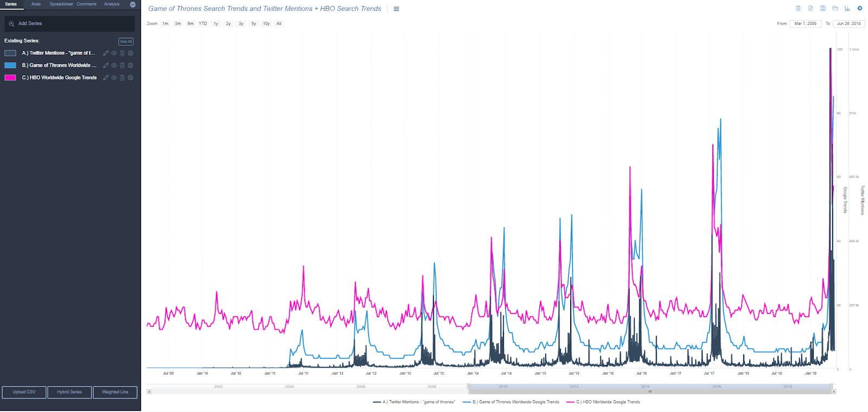The width and height of the screenshot is (868, 412).
Task: Click the Upload CSV button
Action: pyautogui.click(x=24, y=392)
